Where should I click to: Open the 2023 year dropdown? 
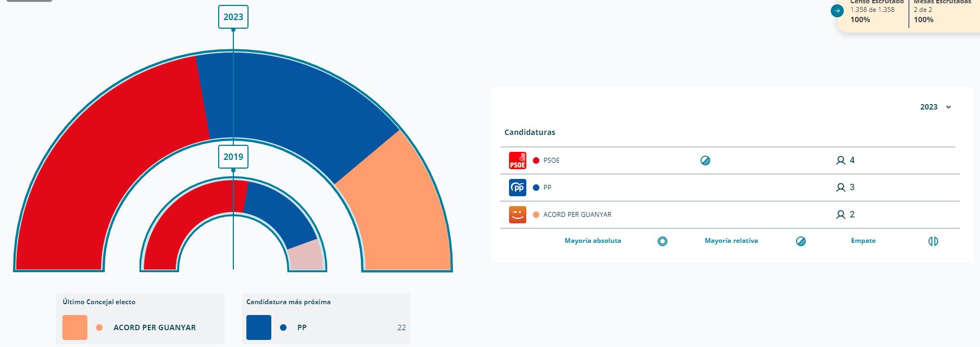tap(936, 107)
